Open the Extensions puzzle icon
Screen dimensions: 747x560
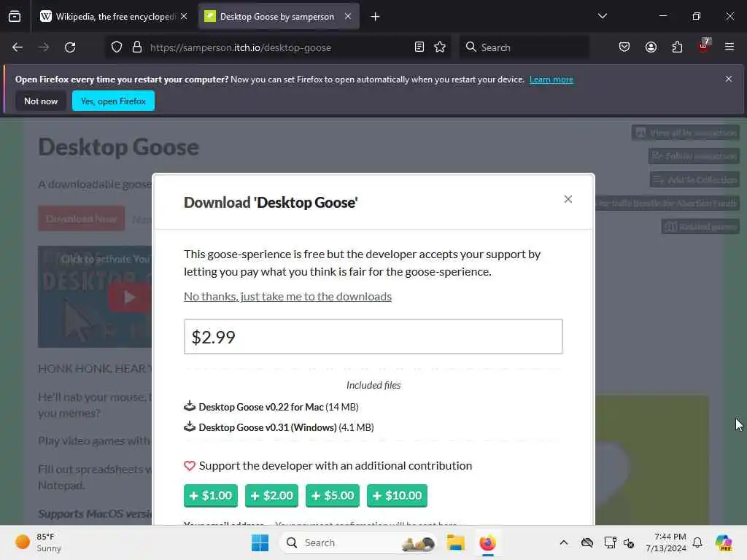tap(677, 47)
